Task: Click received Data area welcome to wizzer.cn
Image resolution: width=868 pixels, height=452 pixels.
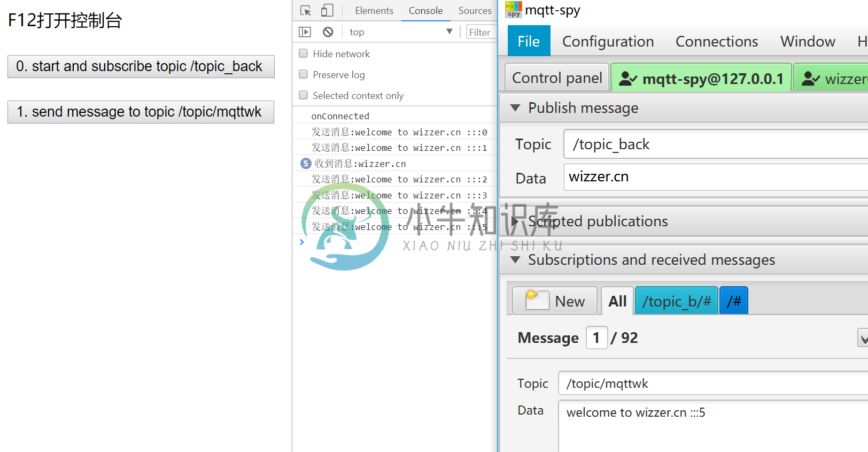Action: point(713,426)
